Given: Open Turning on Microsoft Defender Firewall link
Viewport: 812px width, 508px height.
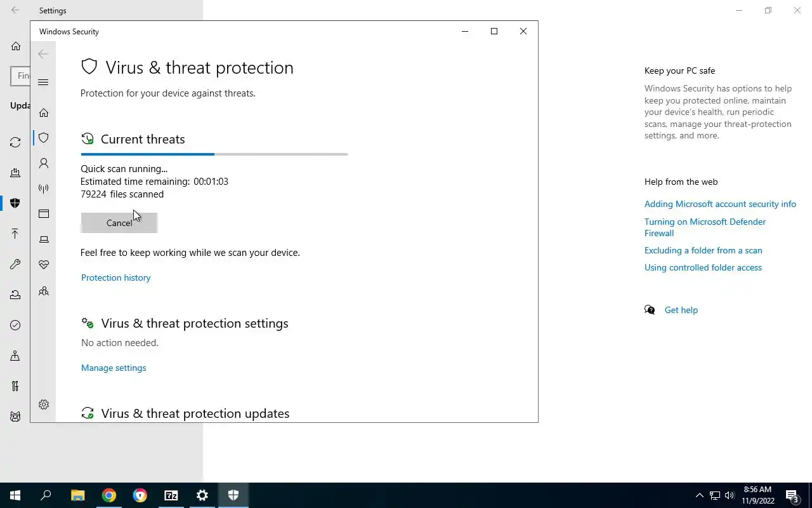Looking at the screenshot, I should 705,227.
